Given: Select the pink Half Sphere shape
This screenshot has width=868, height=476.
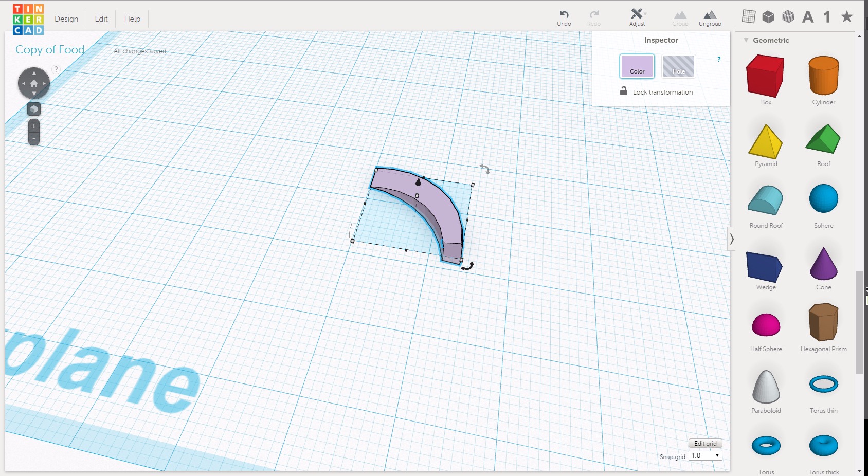Looking at the screenshot, I should click(766, 325).
